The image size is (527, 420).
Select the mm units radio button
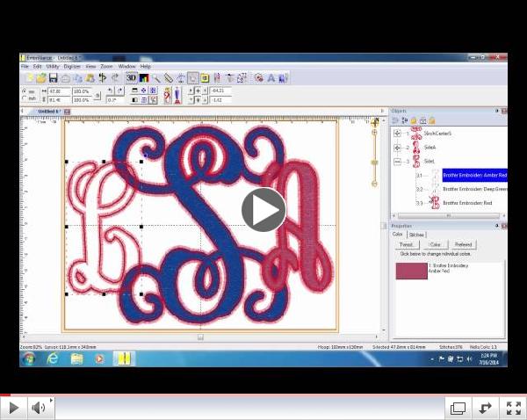24,91
